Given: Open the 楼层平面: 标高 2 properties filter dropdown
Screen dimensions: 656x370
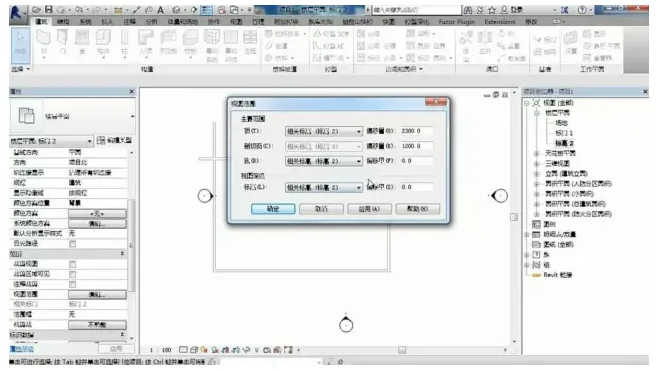Looking at the screenshot, I should tap(51, 141).
